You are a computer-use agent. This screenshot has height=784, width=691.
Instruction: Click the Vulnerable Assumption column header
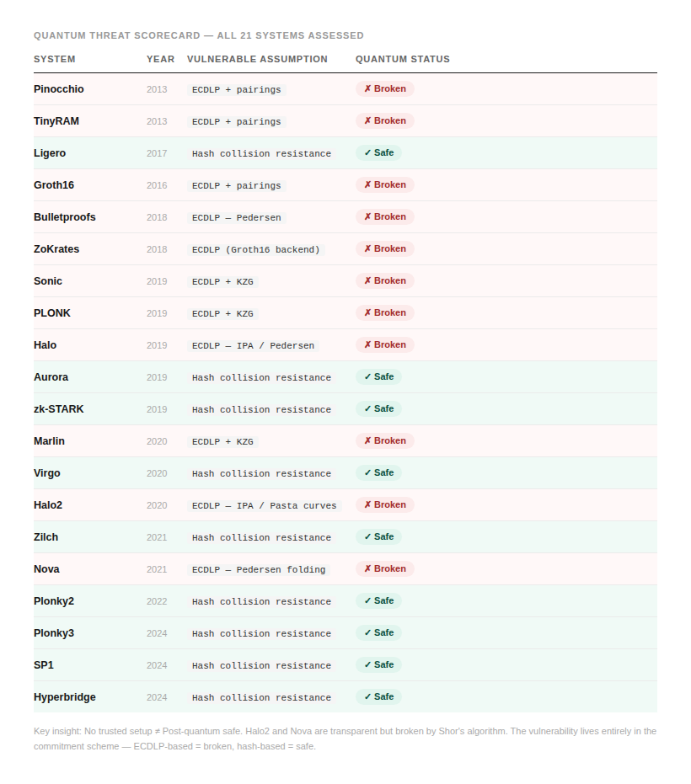(x=257, y=60)
